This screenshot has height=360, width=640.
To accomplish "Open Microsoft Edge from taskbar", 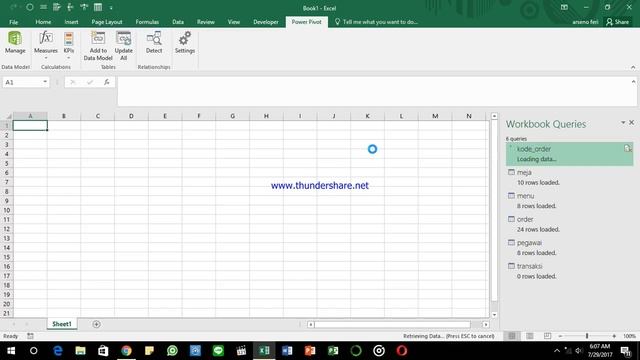I will (58, 351).
